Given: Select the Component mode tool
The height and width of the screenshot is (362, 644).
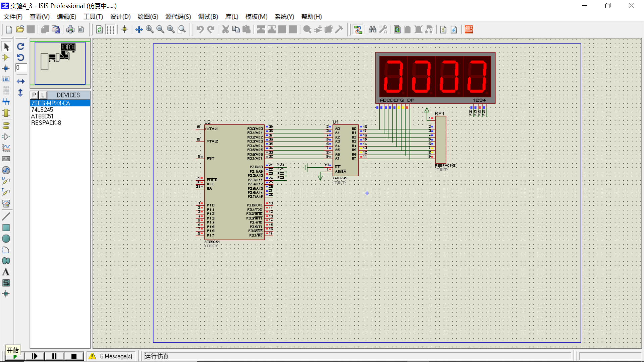Looking at the screenshot, I should (x=6, y=57).
